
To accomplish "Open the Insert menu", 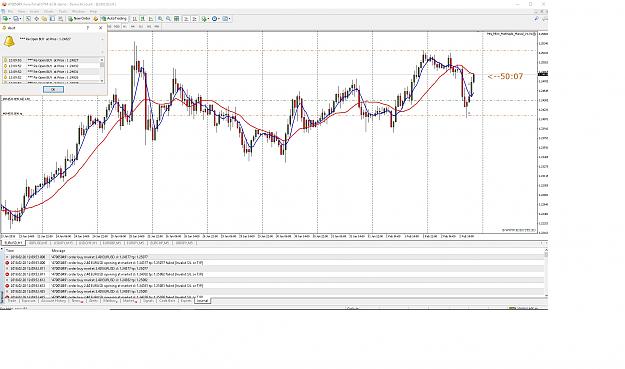I will click(34, 12).
